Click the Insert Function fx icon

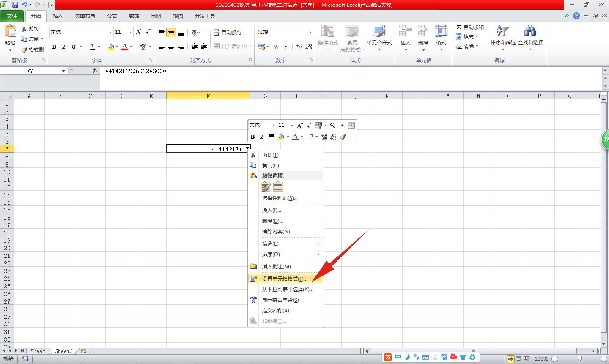[x=95, y=71]
